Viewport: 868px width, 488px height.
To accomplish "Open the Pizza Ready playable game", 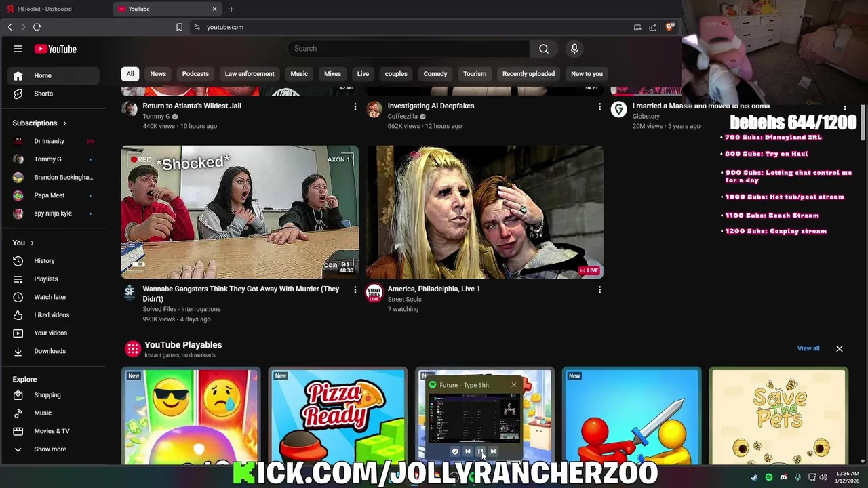I will point(338,416).
